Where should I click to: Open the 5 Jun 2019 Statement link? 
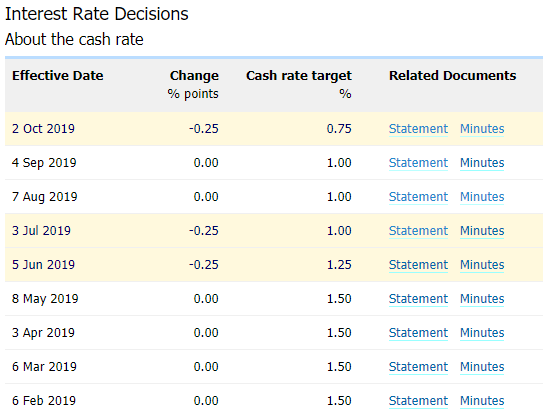418,265
